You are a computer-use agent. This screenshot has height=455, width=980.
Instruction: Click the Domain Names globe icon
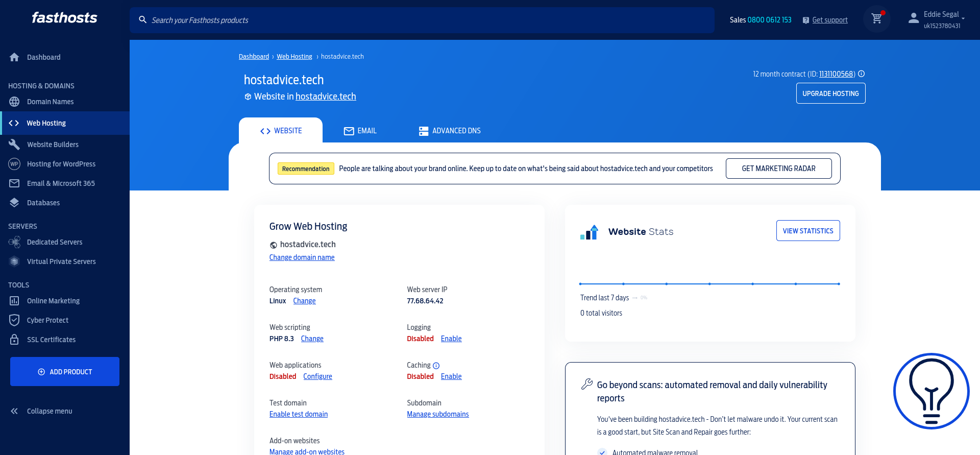[14, 102]
